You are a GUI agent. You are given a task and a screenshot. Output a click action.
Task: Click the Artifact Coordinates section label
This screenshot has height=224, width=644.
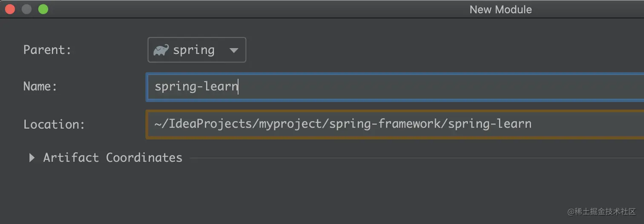click(x=112, y=158)
